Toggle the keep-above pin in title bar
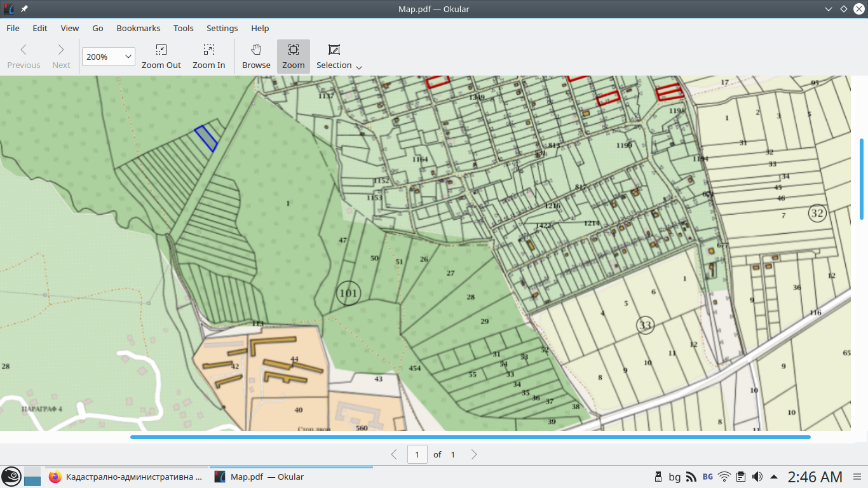The height and width of the screenshot is (488, 868). (x=24, y=9)
